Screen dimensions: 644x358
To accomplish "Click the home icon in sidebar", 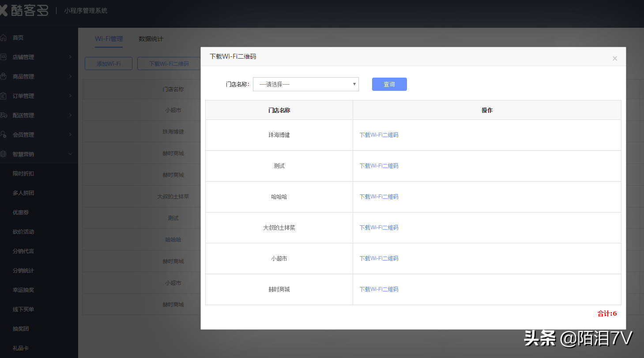I will coord(3,37).
